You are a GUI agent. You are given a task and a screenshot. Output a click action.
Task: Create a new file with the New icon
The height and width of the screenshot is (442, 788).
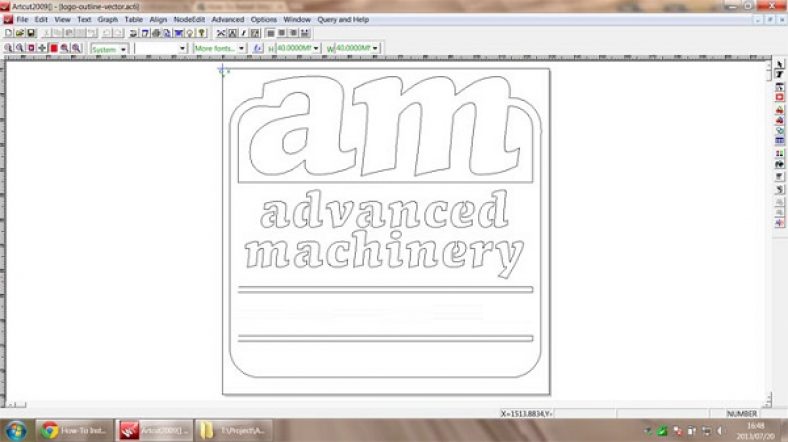point(9,33)
